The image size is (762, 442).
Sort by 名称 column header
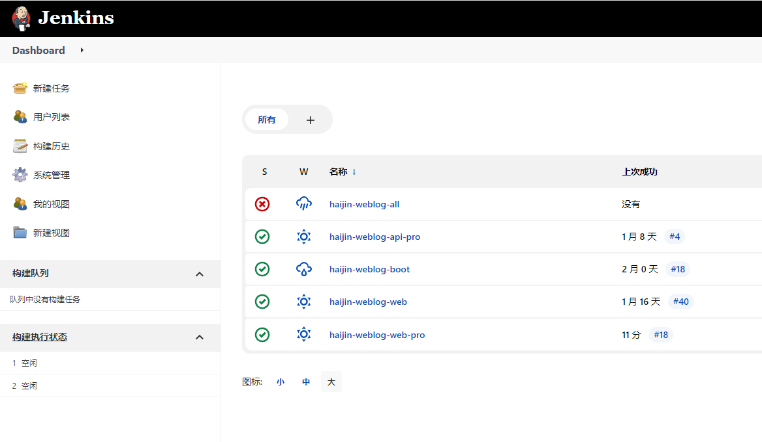[x=343, y=171]
